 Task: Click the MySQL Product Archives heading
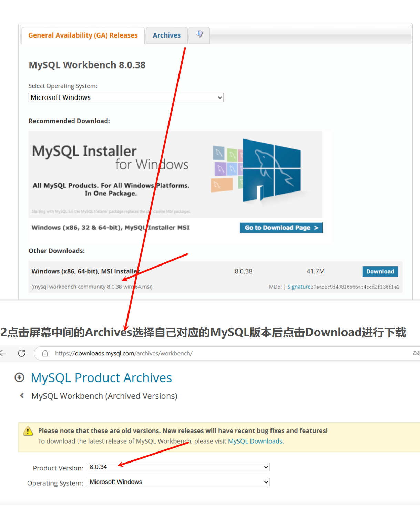101,378
